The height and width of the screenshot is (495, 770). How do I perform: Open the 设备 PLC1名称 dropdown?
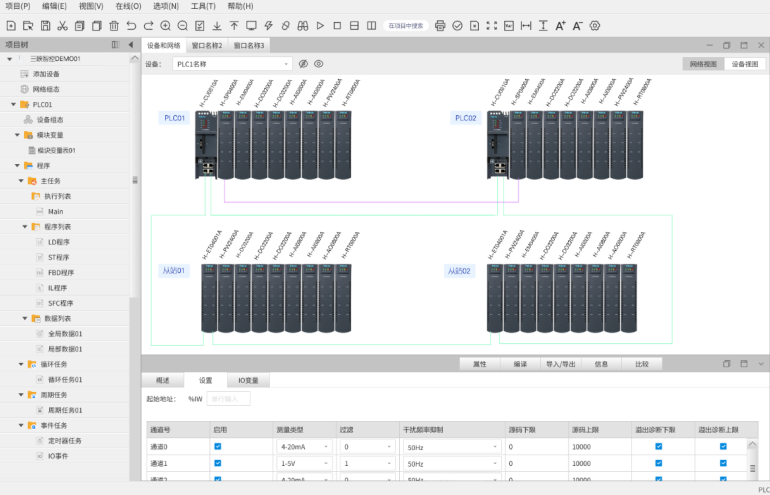tap(232, 63)
